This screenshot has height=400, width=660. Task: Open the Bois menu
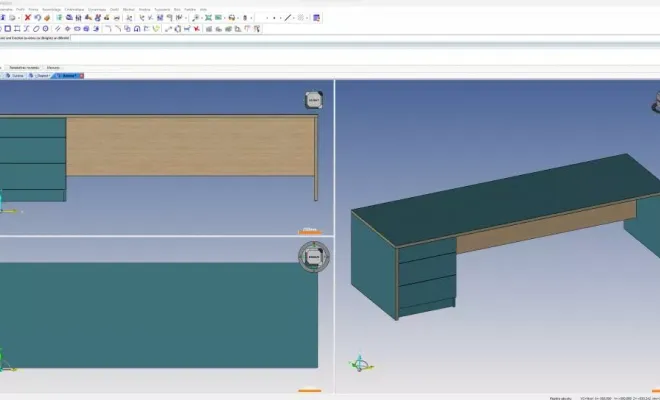pyautogui.click(x=177, y=9)
